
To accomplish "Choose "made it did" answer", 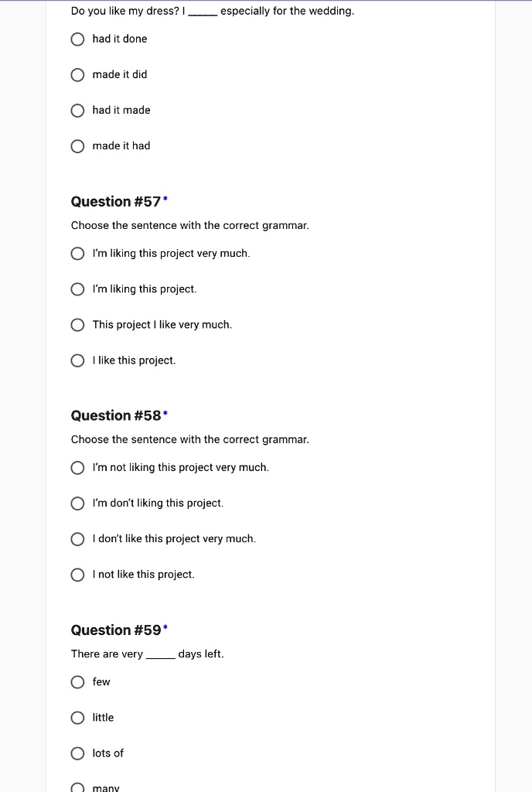I will [x=77, y=75].
